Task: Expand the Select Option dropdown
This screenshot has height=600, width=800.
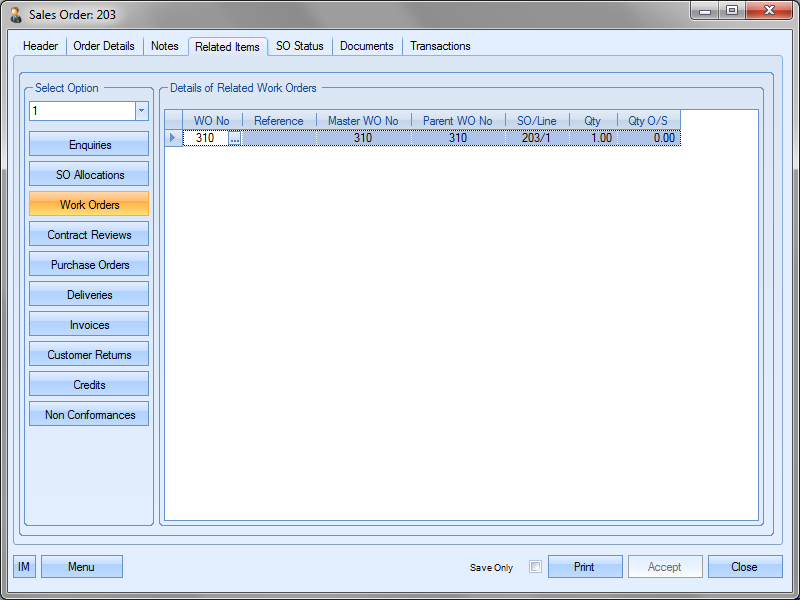Action: (x=141, y=111)
